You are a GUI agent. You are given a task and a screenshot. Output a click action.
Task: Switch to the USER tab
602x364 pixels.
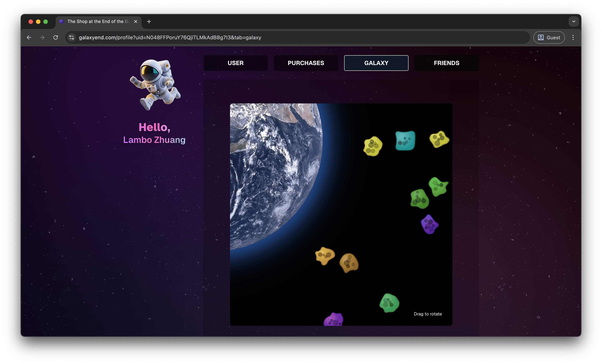click(236, 63)
